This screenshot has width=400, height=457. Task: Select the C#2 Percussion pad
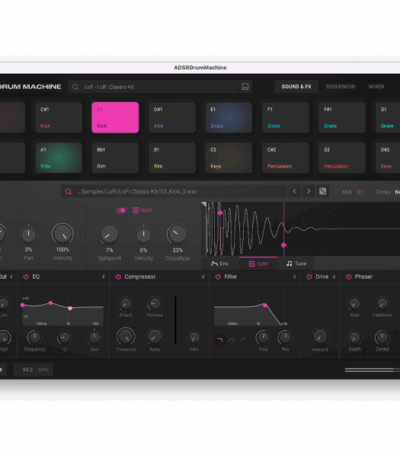point(285,158)
